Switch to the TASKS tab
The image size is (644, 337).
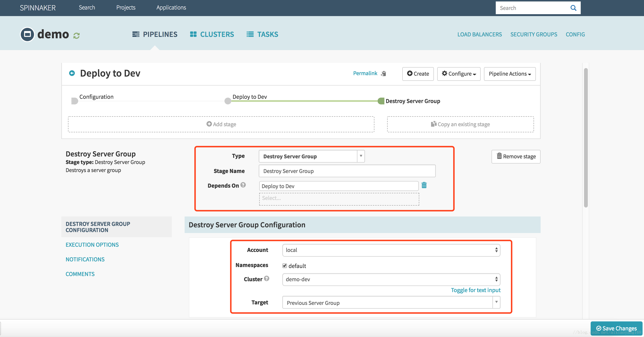pyautogui.click(x=262, y=34)
